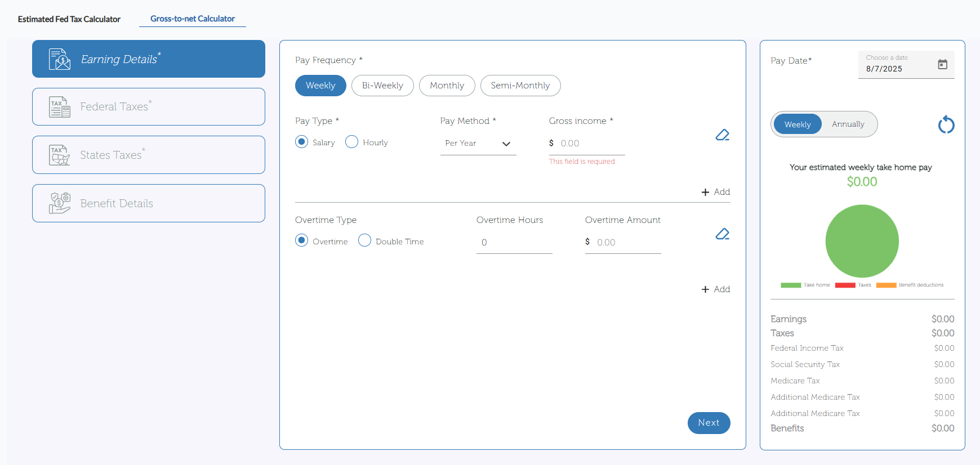Click Add under the Overtime section
The image size is (980, 465).
716,289
